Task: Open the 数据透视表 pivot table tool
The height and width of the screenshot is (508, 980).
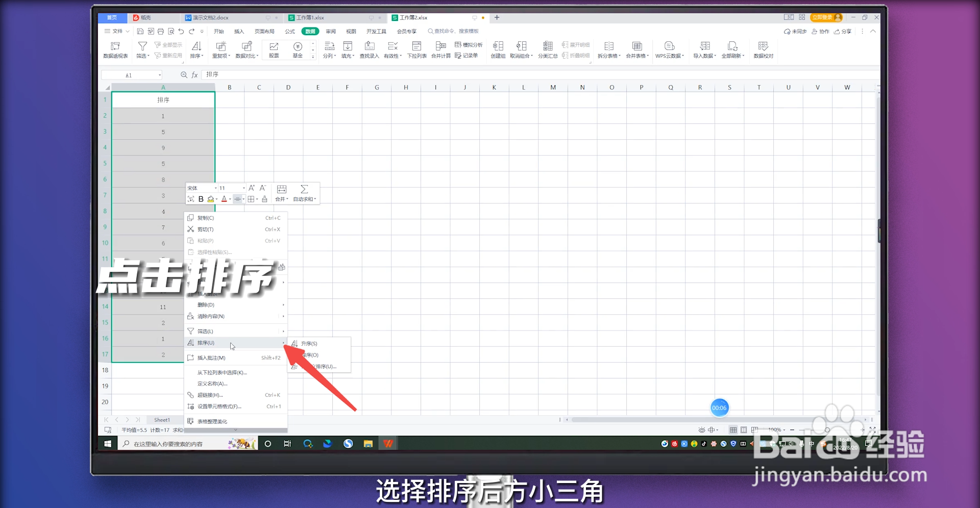Action: pyautogui.click(x=115, y=49)
